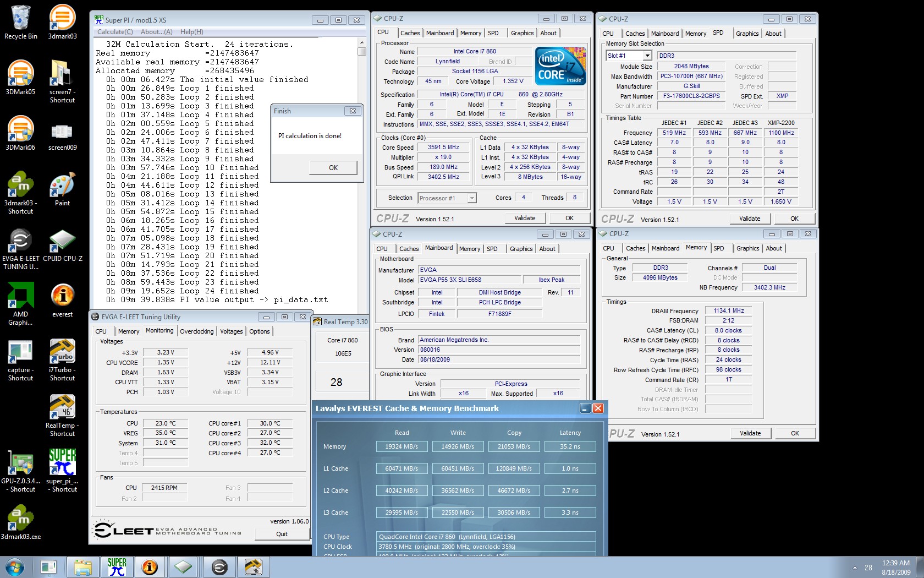Open the 3dmark03.exe desktop icon
This screenshot has height=578, width=924.
pos(20,522)
